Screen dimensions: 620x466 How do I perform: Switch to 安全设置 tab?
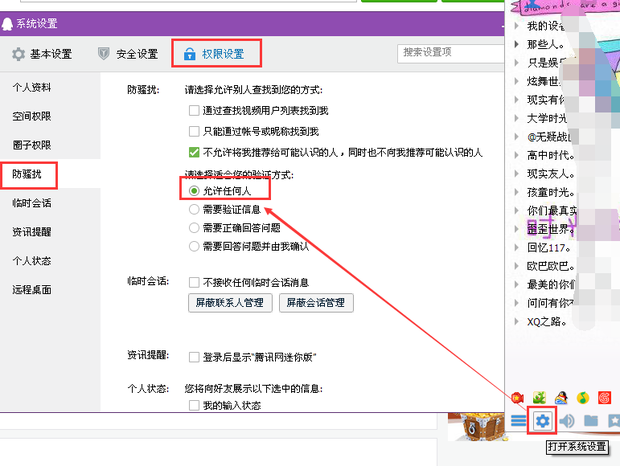128,54
